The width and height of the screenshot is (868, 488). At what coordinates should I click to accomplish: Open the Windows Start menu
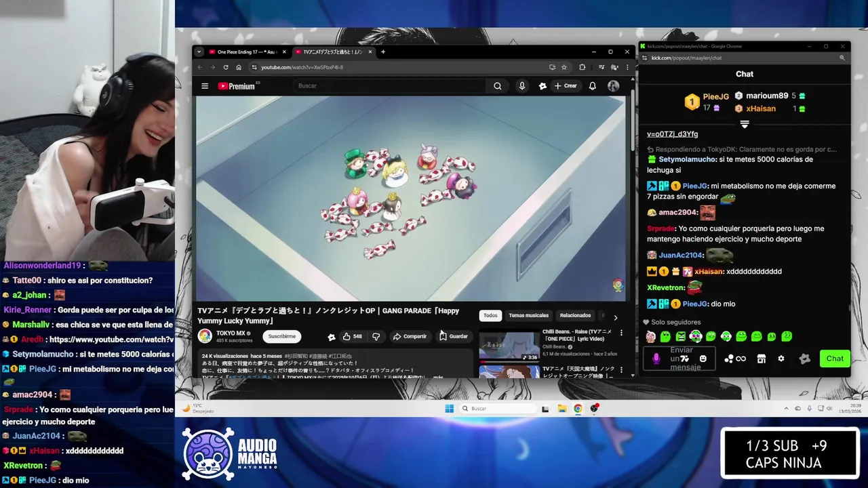pyautogui.click(x=449, y=408)
